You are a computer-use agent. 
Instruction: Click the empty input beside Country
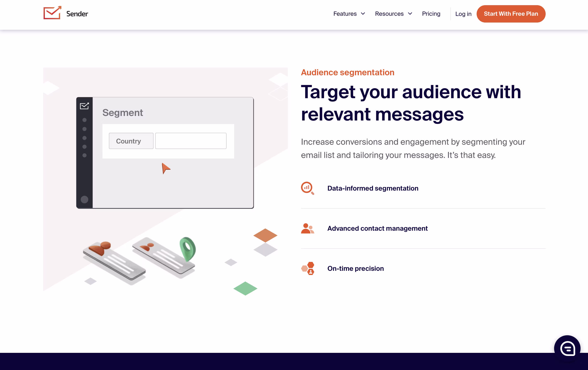(191, 141)
